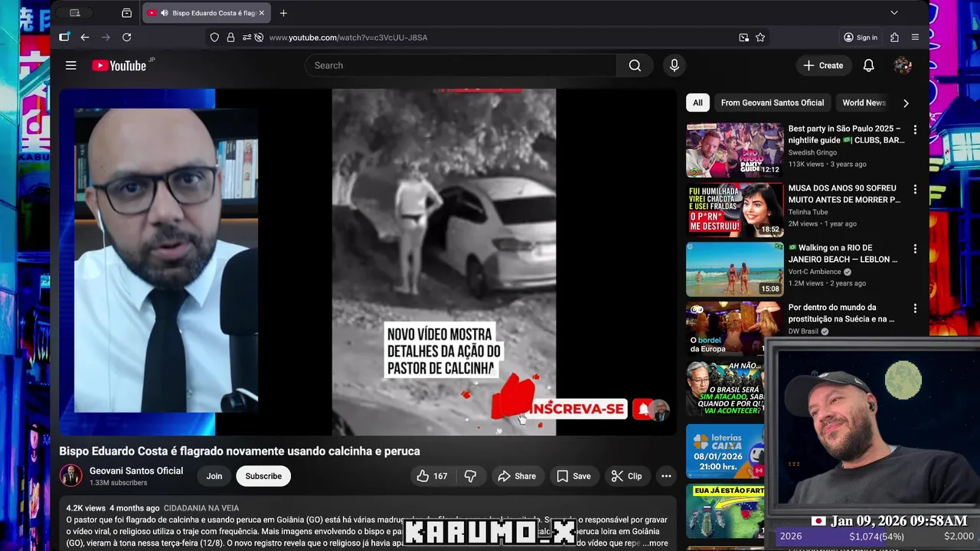Save the video to a playlist
Screen dimensions: 980x551
click(573, 476)
